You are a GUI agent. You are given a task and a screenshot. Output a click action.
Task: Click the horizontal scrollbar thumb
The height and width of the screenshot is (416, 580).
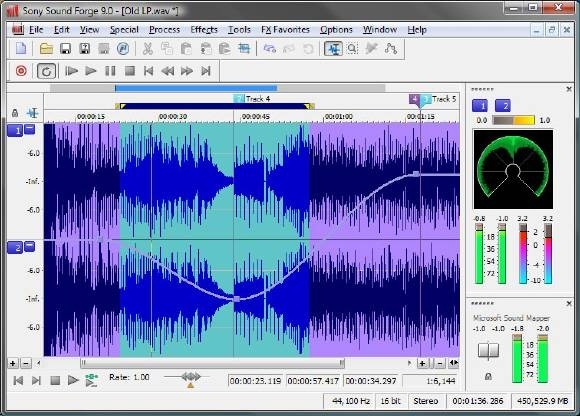(x=213, y=363)
